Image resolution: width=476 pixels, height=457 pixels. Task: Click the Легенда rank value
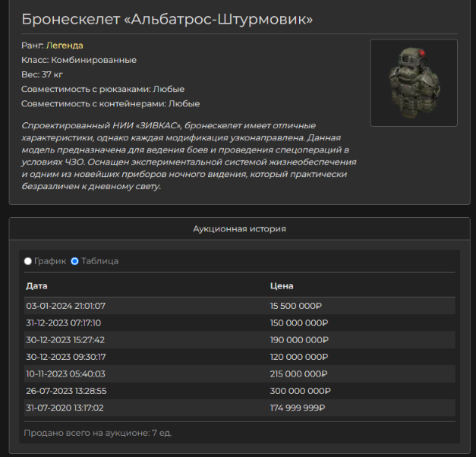coord(65,46)
